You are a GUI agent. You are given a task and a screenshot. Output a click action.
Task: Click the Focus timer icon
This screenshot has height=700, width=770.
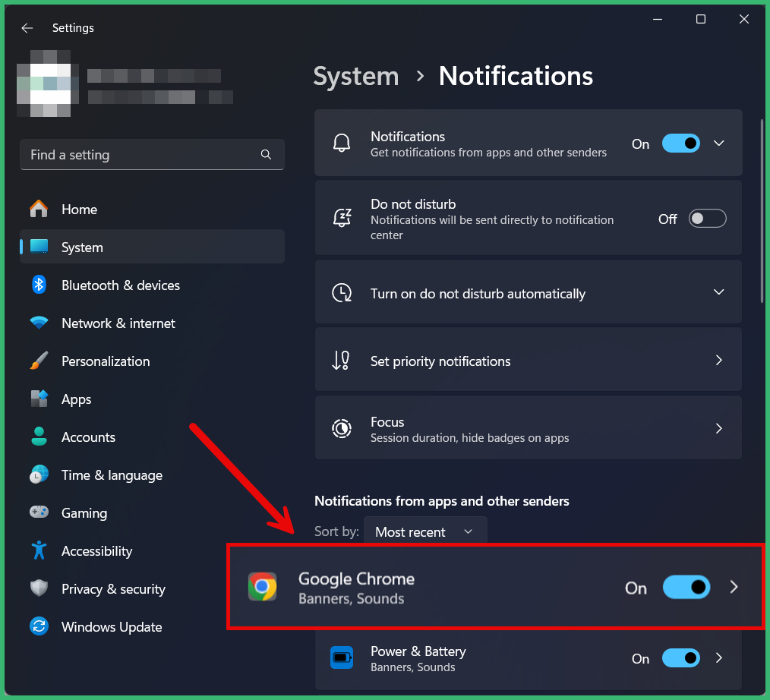point(342,428)
